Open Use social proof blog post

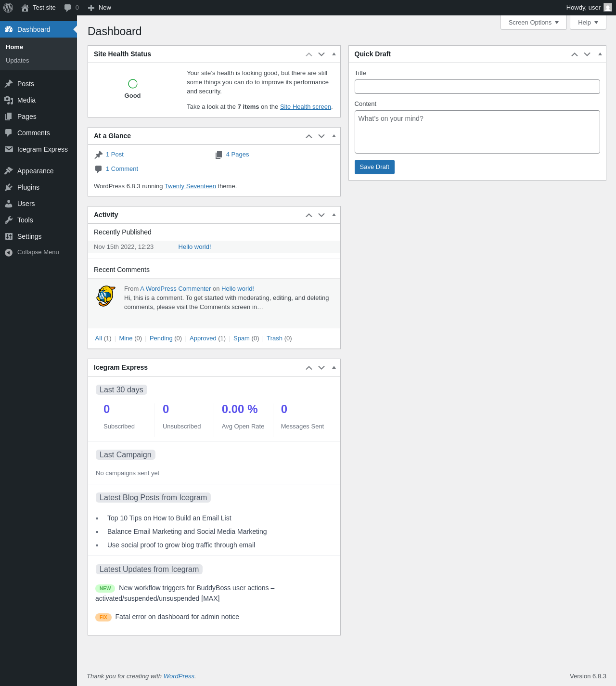[x=181, y=545]
